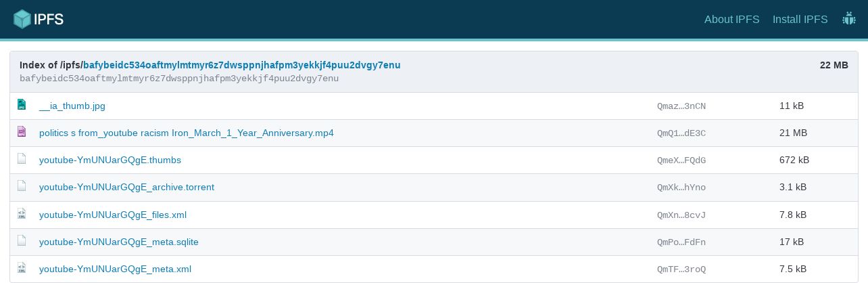Click the QmQ1...dE3C hash link

[x=681, y=133]
